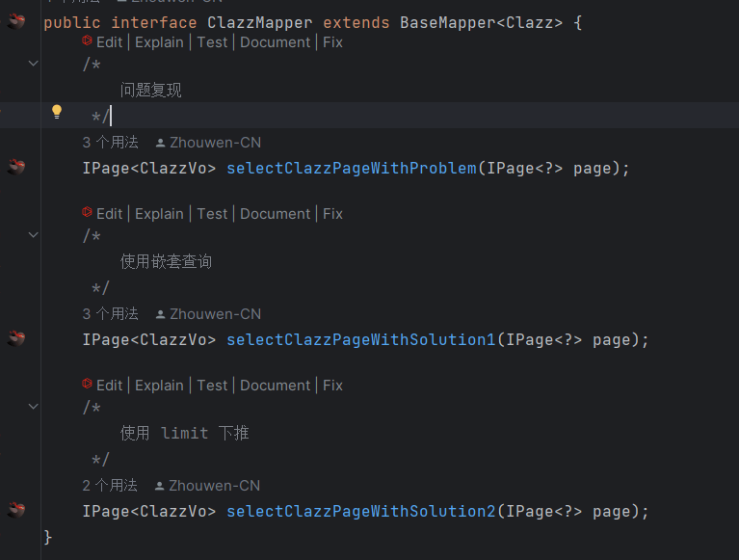Click the comment text 使用 limit 下推
Screen dimensions: 739x560
pos(184,433)
